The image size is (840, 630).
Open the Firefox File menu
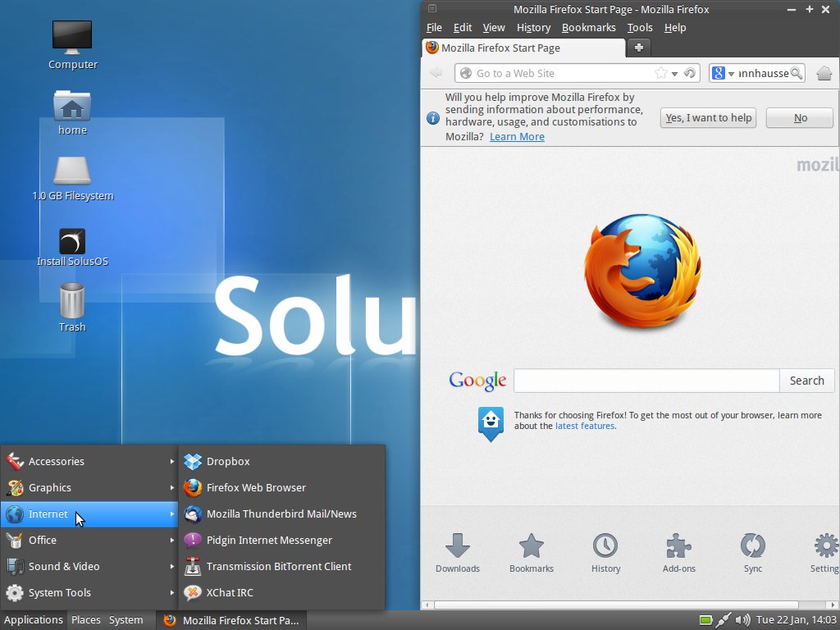434,28
